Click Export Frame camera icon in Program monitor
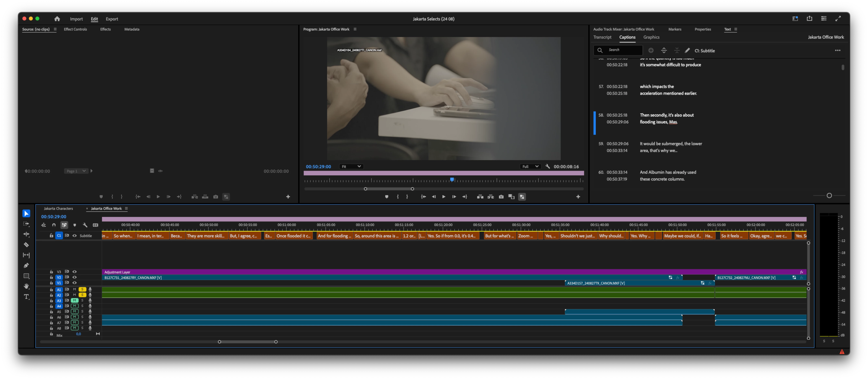This screenshot has width=868, height=379. click(x=501, y=197)
